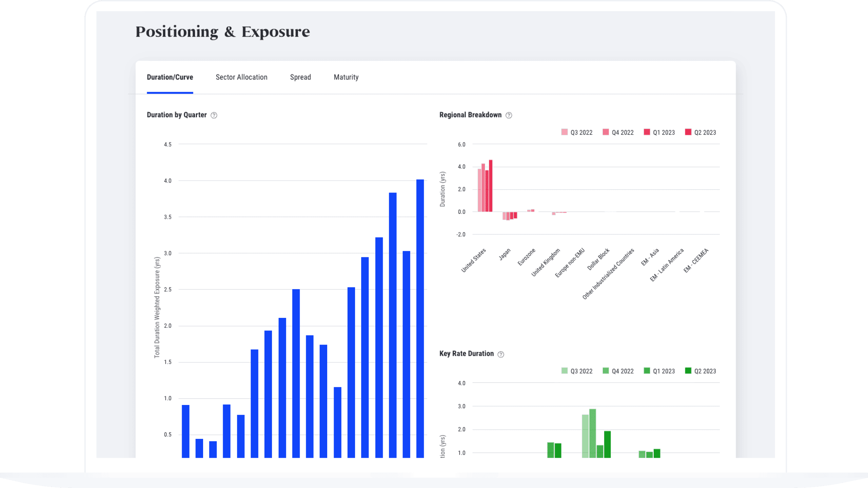The width and height of the screenshot is (868, 488).
Task: Switch to the Sector Allocation tab
Action: tap(241, 77)
